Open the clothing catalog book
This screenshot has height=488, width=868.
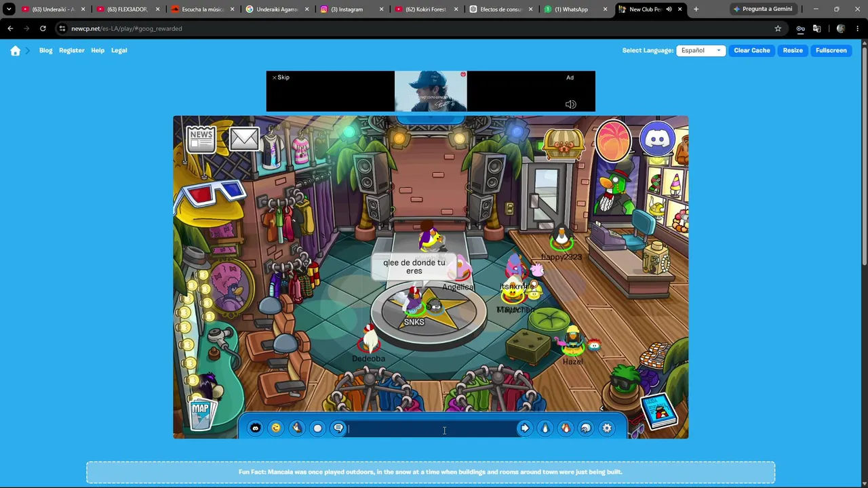(658, 411)
